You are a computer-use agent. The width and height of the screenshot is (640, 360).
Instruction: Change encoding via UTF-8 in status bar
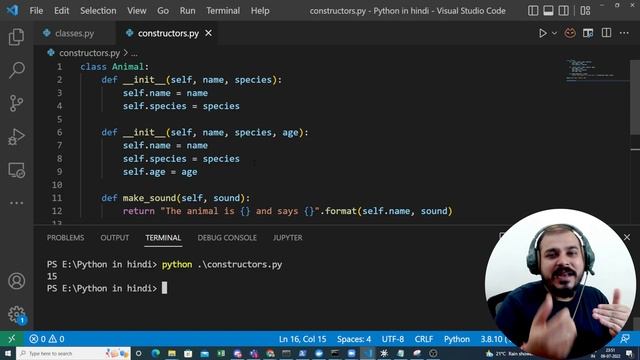tap(393, 339)
